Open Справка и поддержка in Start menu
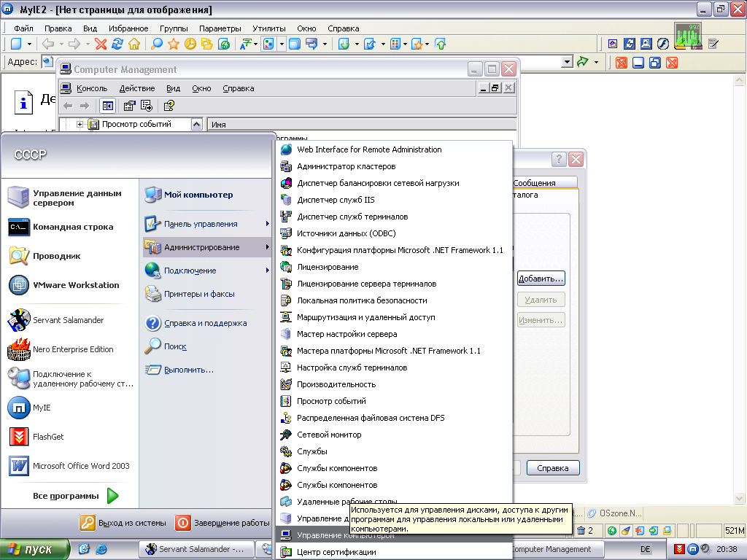747x560 pixels. 206,323
